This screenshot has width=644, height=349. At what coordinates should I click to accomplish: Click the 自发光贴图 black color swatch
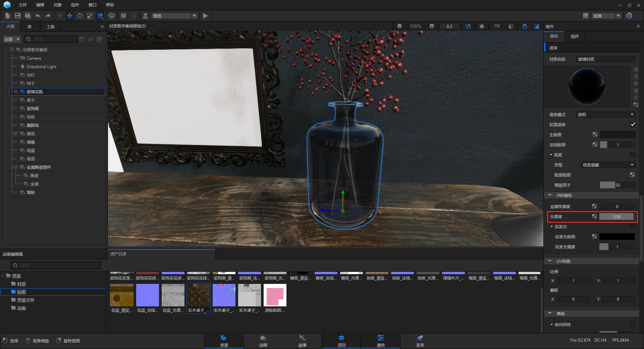(617, 237)
